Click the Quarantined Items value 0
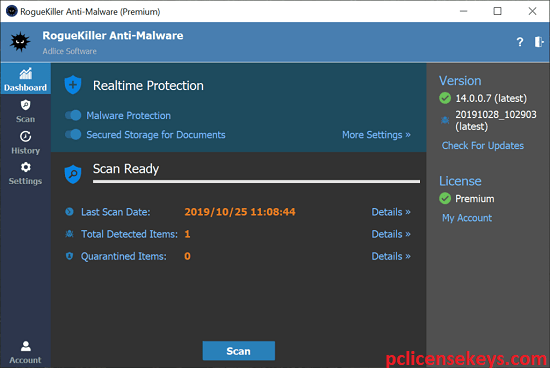Image resolution: width=550 pixels, height=368 pixels. (187, 256)
